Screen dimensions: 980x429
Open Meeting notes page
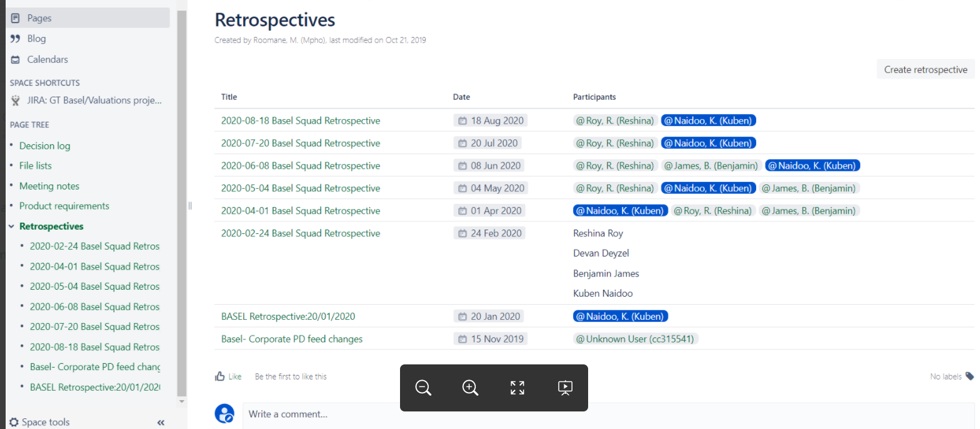coord(49,186)
